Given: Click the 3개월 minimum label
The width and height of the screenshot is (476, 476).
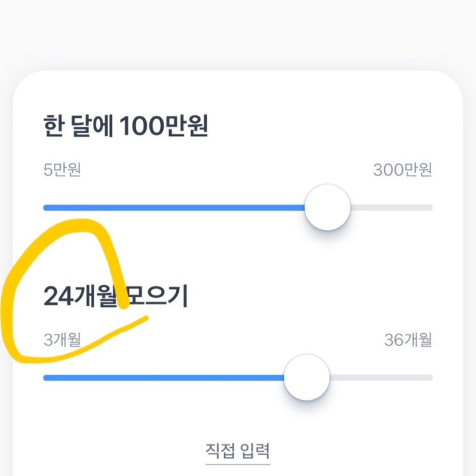Looking at the screenshot, I should [62, 340].
